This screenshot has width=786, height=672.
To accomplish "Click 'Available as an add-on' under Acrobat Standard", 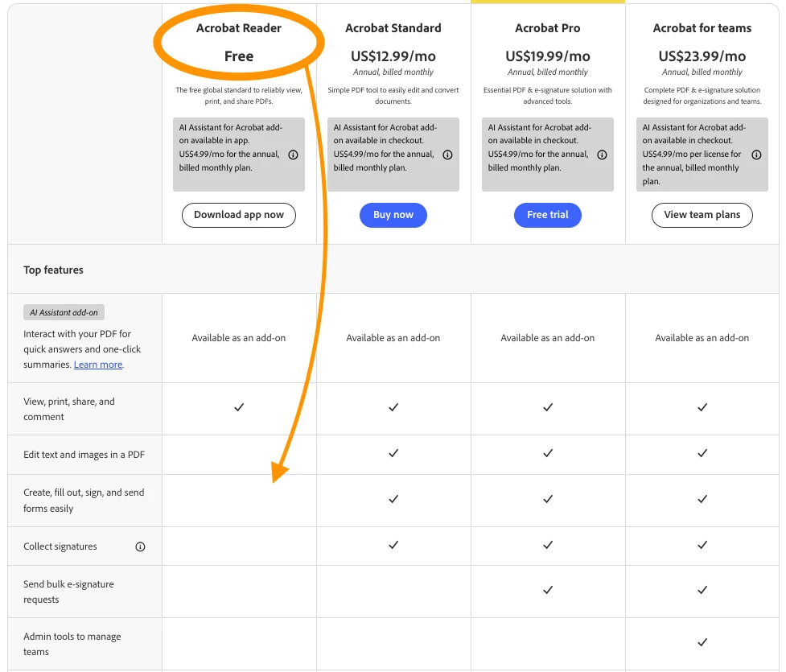I will [x=393, y=338].
